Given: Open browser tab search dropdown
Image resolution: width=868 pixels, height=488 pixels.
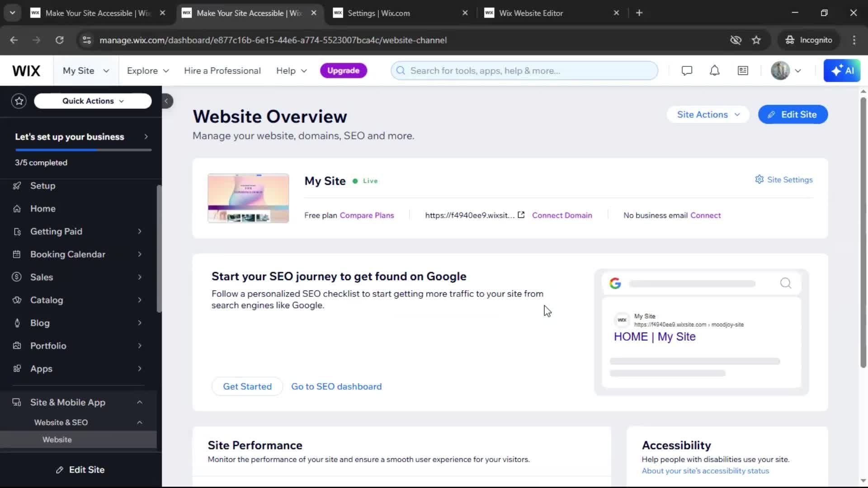Looking at the screenshot, I should pyautogui.click(x=12, y=13).
